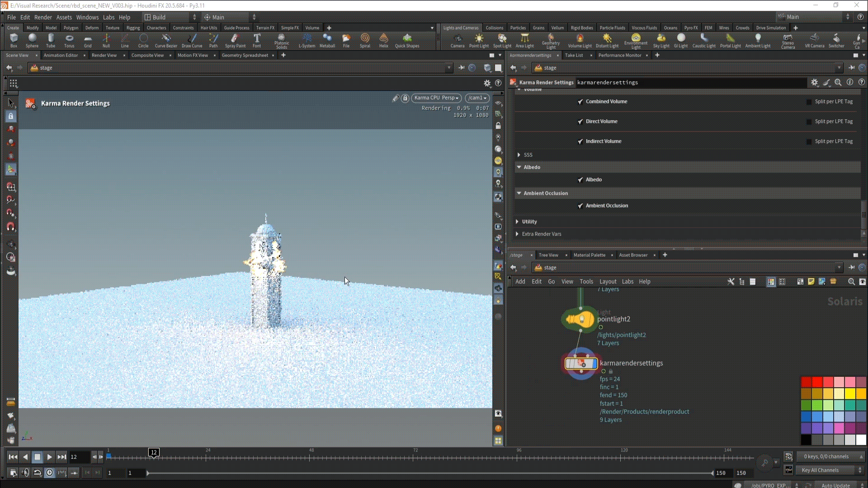Open the Karma CPU Persp dropdown
The width and height of the screenshot is (868, 488).
click(x=436, y=98)
